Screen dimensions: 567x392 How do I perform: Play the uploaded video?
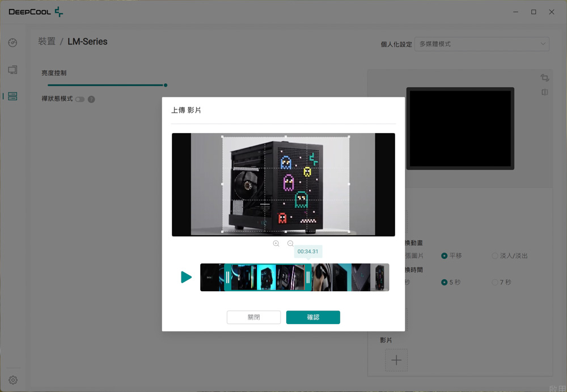186,277
